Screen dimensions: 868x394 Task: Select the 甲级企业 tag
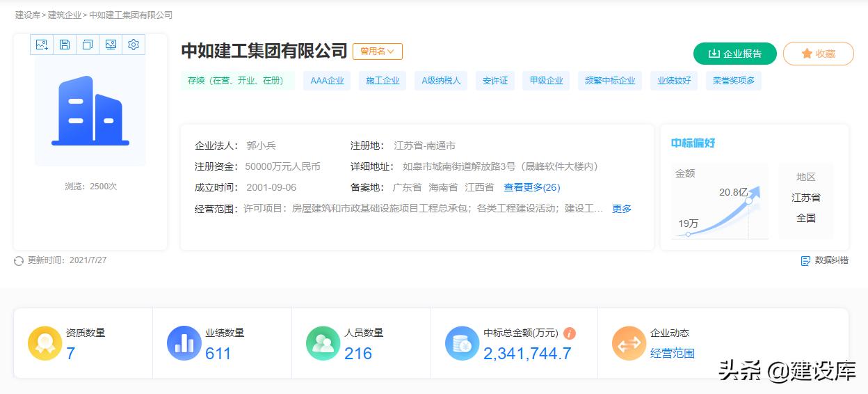(546, 81)
